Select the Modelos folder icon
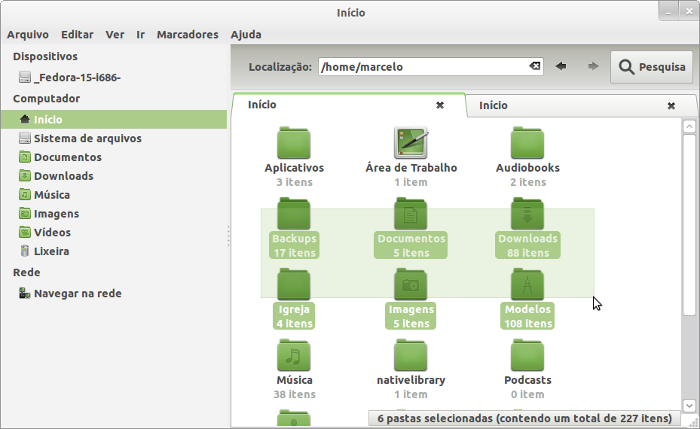700x429 pixels. (527, 284)
